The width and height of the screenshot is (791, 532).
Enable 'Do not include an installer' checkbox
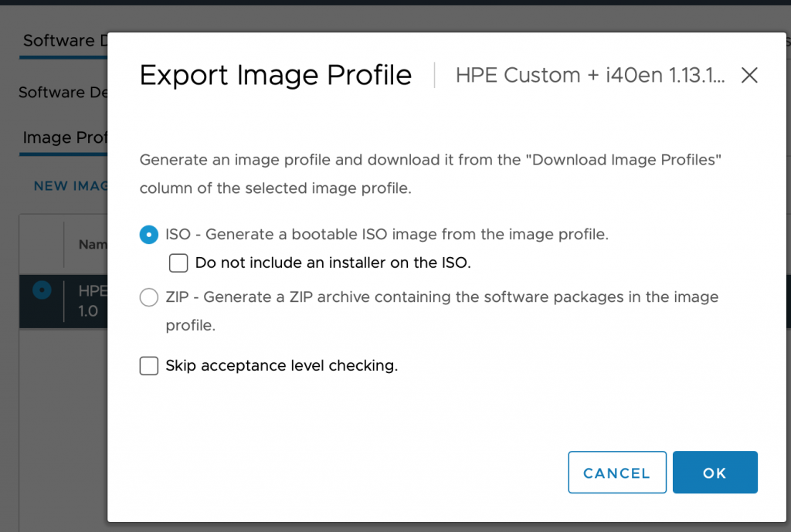[178, 263]
